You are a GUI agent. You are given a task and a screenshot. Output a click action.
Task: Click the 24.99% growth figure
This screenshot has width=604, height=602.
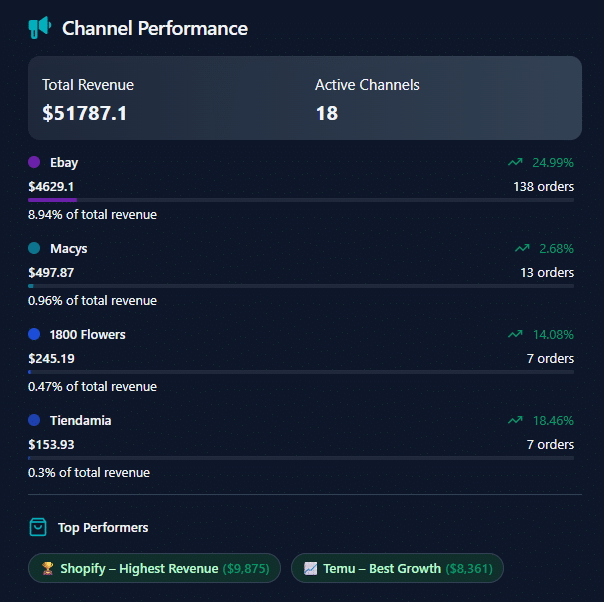pos(553,163)
